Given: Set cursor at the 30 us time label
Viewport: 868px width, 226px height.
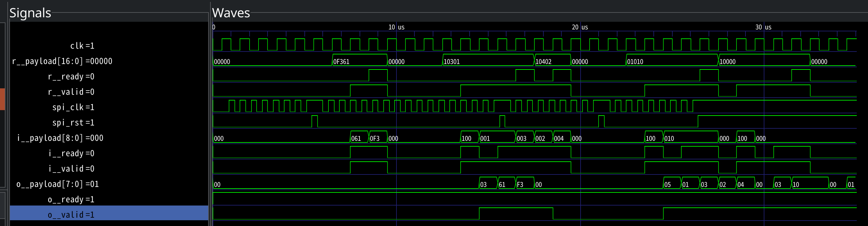Looking at the screenshot, I should [x=763, y=27].
